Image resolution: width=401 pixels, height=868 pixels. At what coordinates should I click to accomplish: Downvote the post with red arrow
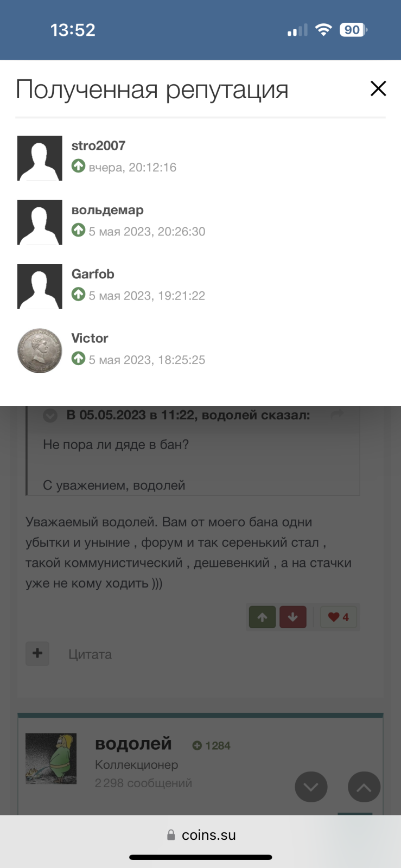click(293, 617)
